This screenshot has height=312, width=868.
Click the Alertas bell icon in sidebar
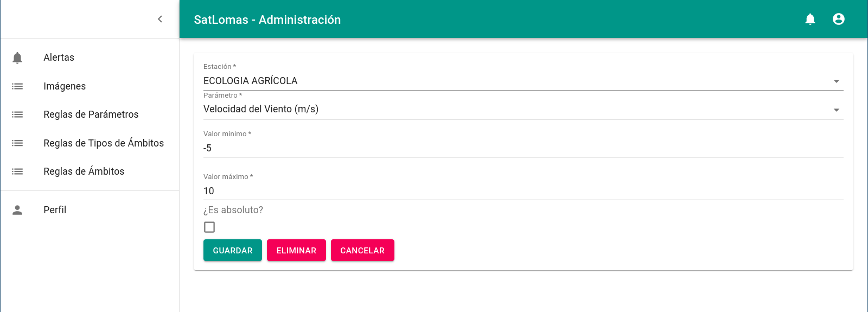coord(17,58)
